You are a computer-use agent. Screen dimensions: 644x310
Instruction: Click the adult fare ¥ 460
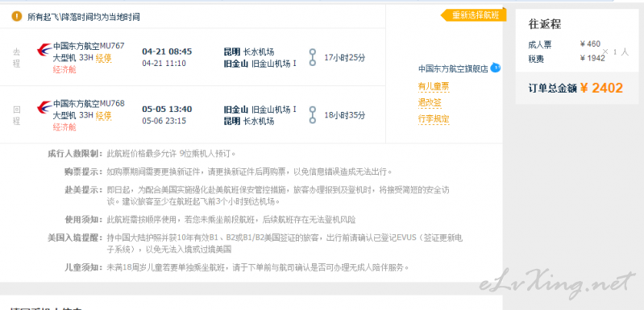click(x=590, y=43)
